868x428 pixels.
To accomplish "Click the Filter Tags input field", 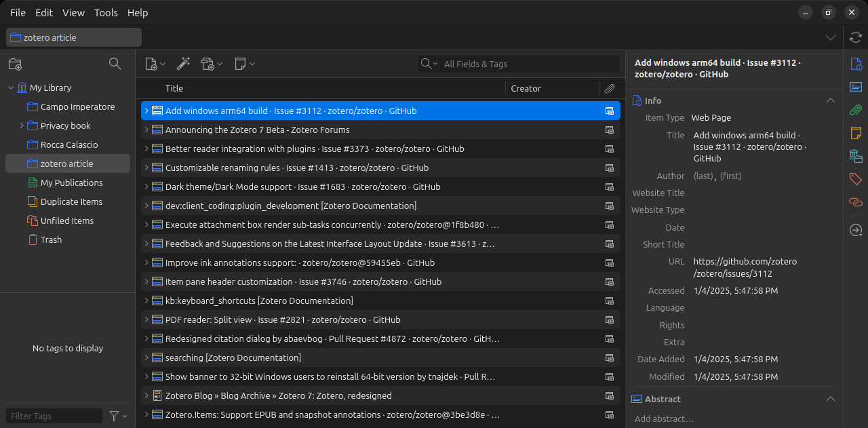I will (54, 416).
